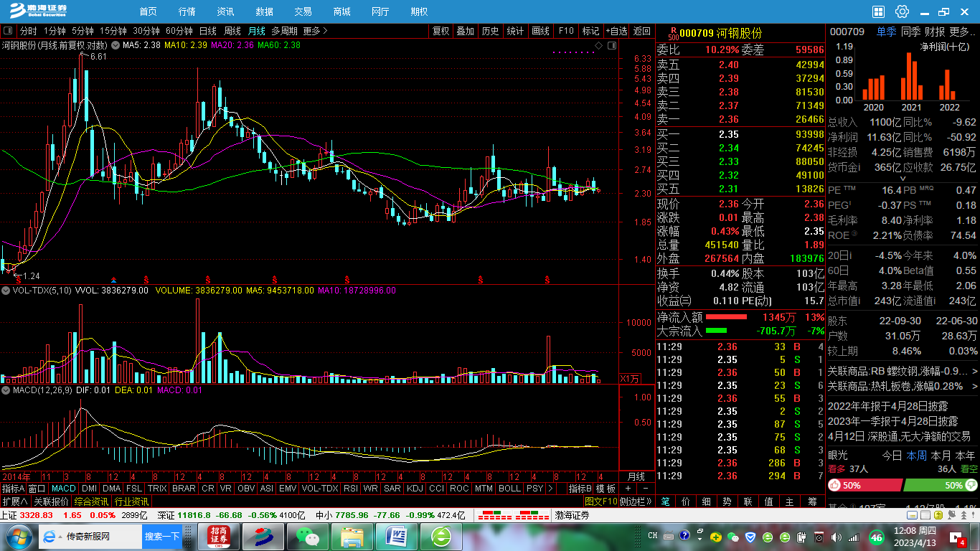
Task: Click the − zoom-out chart button
Action: pyautogui.click(x=645, y=489)
